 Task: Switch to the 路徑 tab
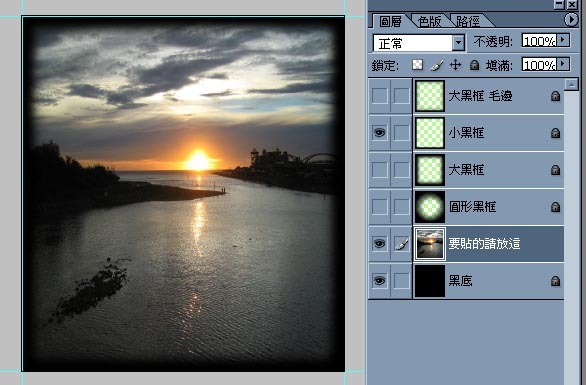click(x=468, y=21)
